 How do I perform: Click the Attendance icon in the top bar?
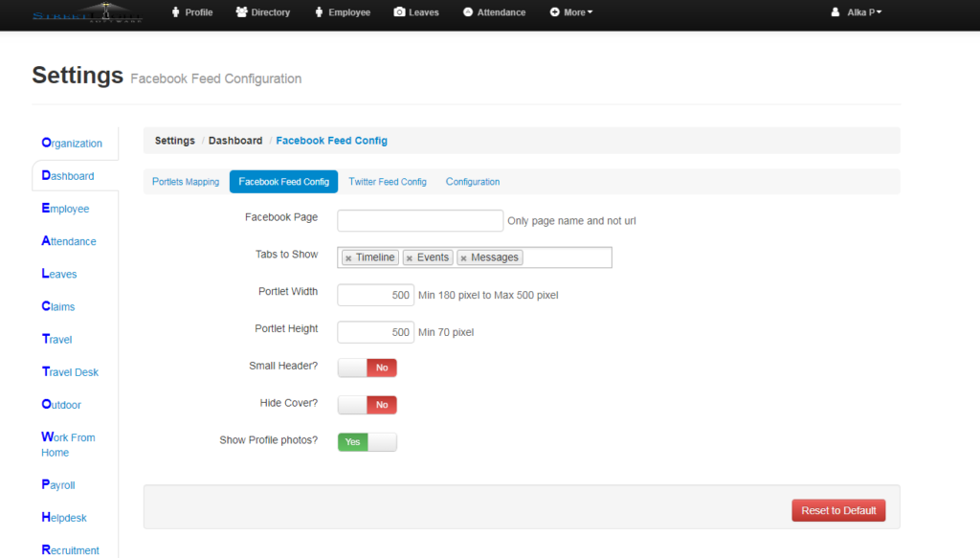click(x=468, y=12)
